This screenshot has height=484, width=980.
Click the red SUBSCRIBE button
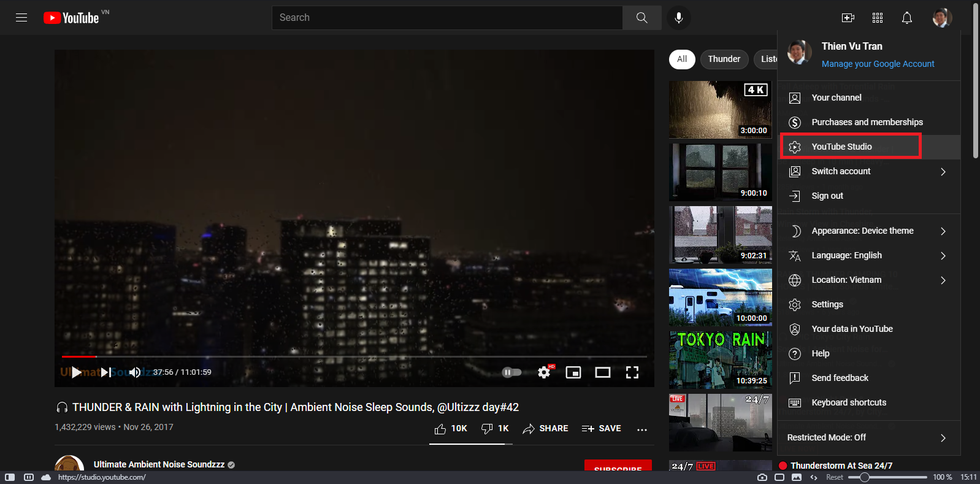(x=618, y=466)
